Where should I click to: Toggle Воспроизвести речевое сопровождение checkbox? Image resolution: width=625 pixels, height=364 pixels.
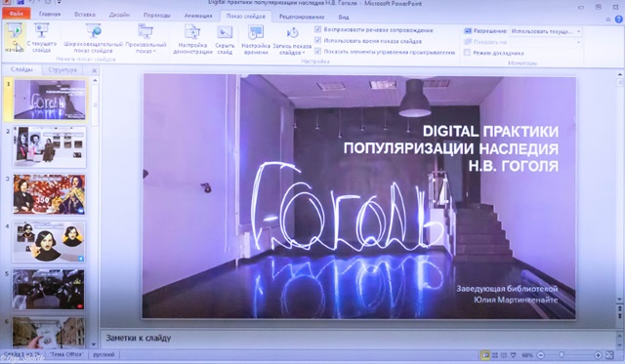tap(317, 29)
